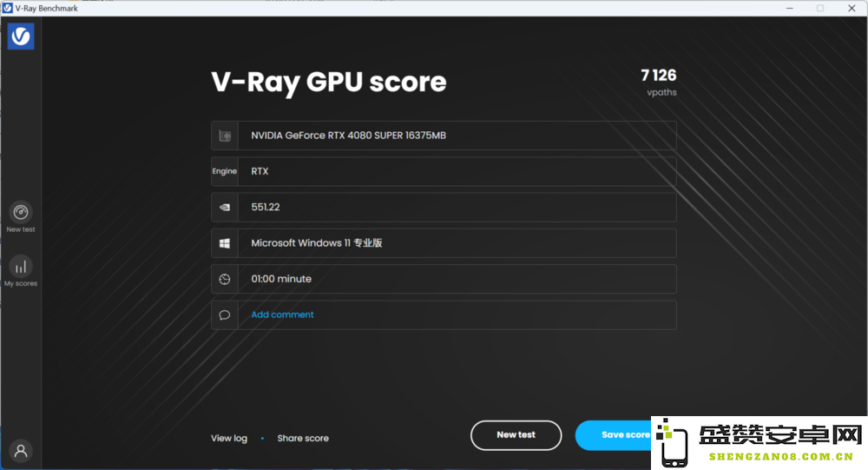Click the RTX engine value
Viewport: 868px width, 470px height.
coord(260,171)
